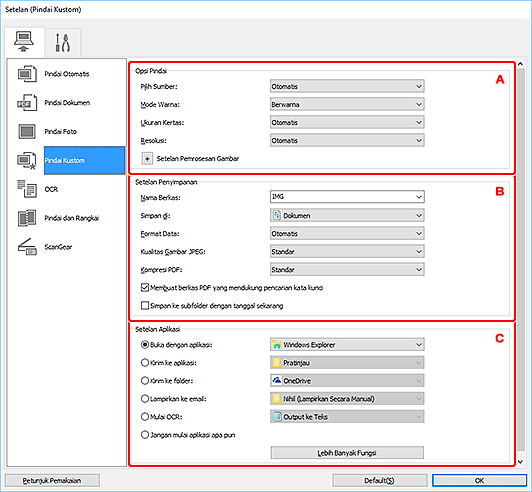Viewport: 532px width, 492px height.
Task: Select Buka dengan aplikasi radio button
Action: tap(145, 345)
